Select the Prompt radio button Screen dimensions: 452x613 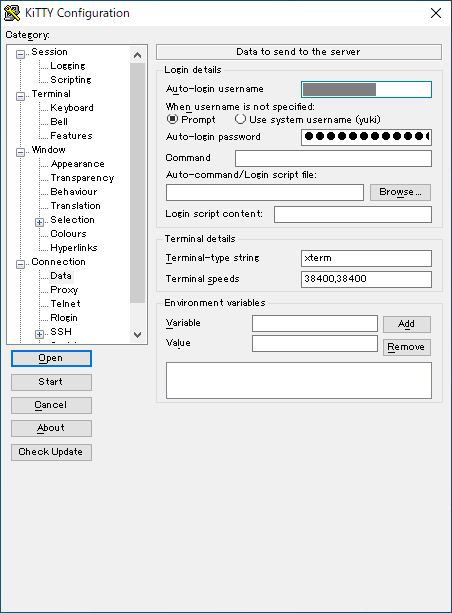point(172,119)
